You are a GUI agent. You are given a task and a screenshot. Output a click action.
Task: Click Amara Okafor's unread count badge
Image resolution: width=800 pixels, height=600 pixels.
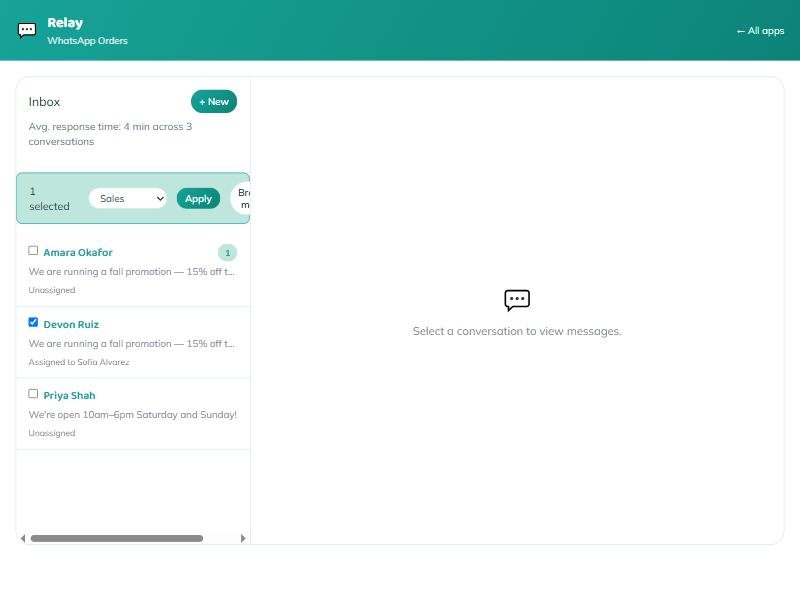[x=228, y=253]
